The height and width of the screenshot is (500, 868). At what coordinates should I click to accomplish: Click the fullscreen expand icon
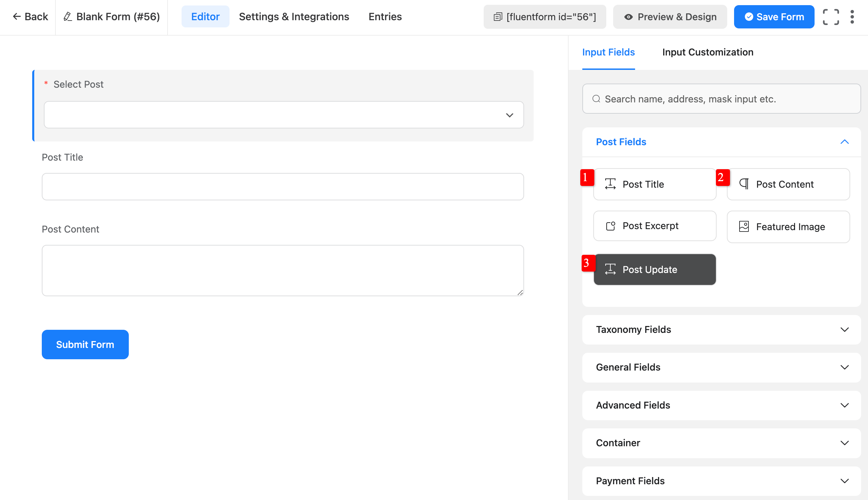click(831, 17)
